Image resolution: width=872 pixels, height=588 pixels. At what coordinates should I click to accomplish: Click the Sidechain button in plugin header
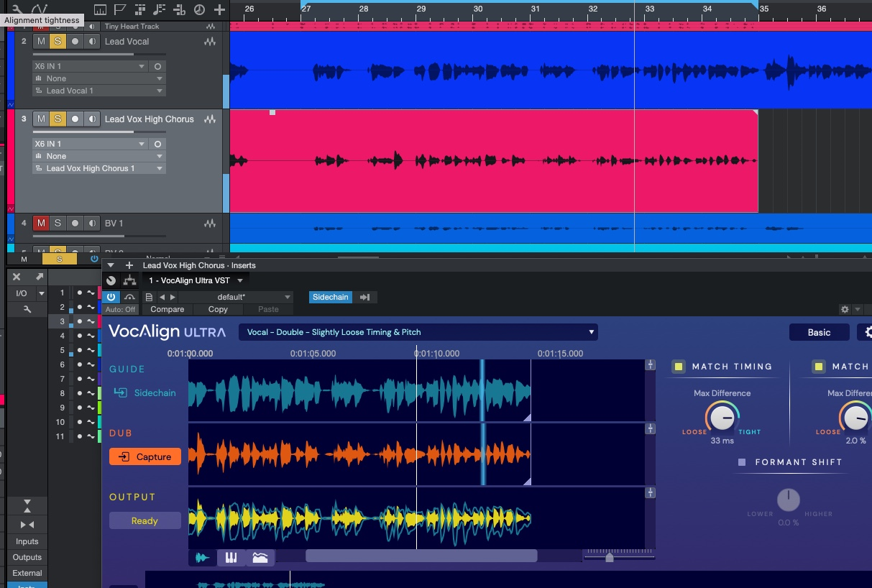330,297
